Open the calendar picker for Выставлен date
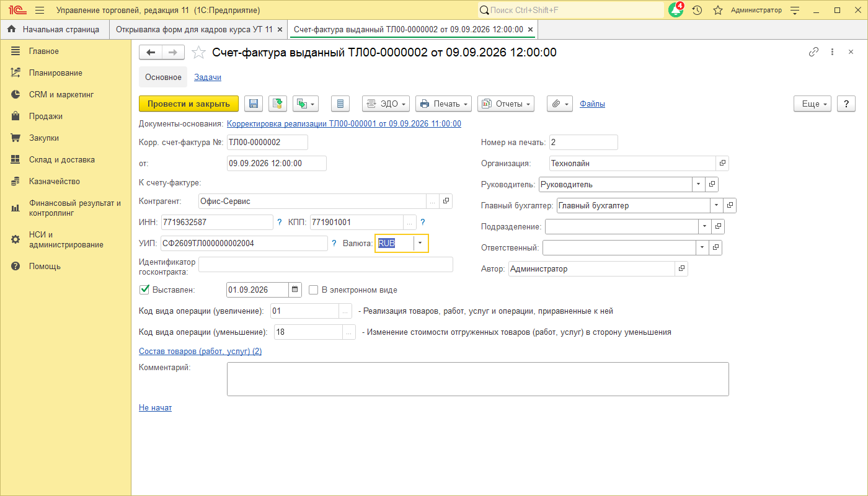Screen dimensions: 868x496 coord(295,290)
